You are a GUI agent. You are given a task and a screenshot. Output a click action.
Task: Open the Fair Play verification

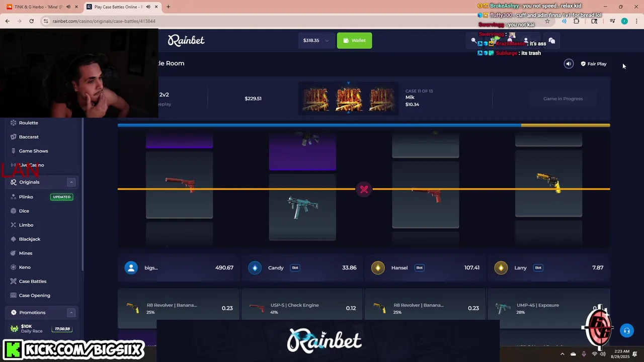[x=594, y=64]
